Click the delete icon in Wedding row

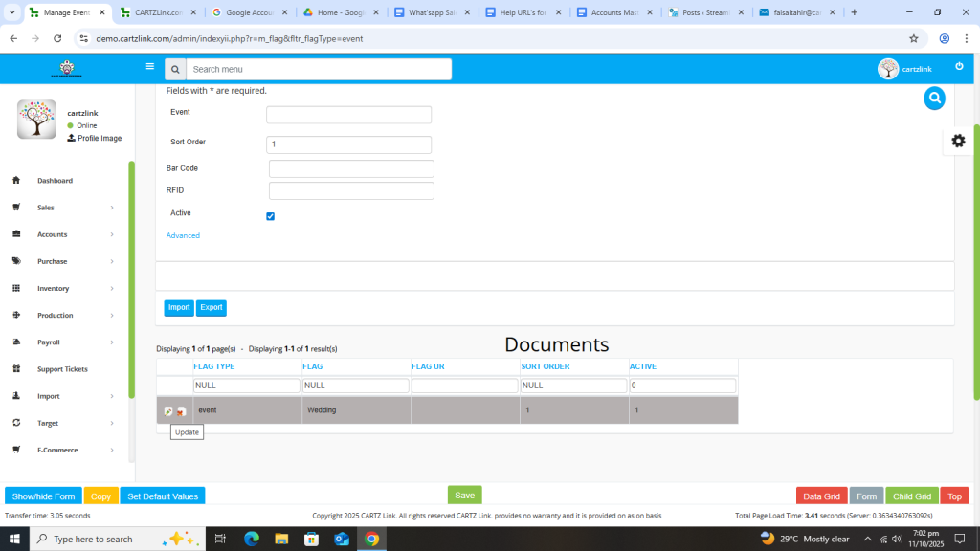click(x=181, y=411)
